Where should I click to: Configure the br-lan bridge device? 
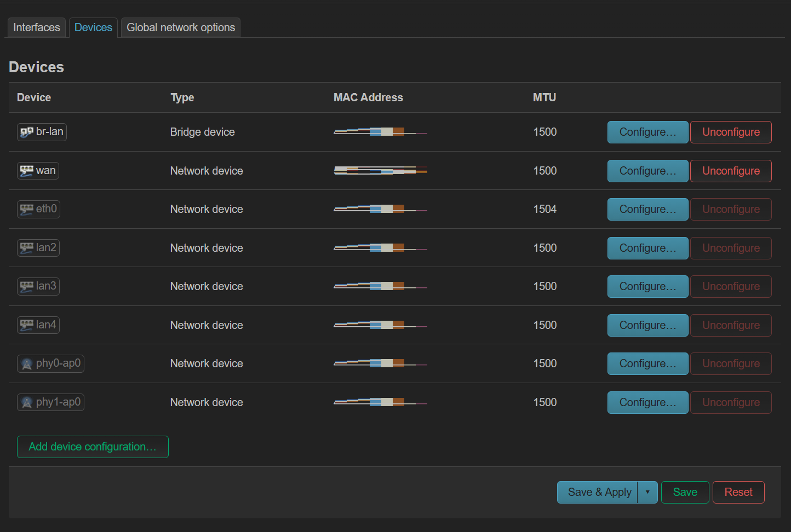pyautogui.click(x=647, y=132)
